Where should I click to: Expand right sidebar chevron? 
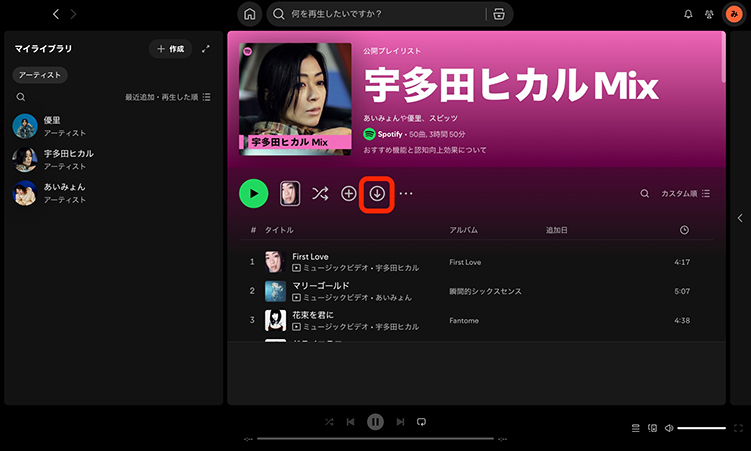740,218
